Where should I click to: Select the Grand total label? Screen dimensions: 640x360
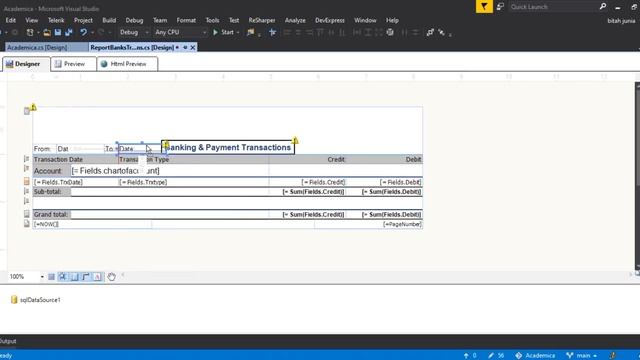[x=51, y=214]
